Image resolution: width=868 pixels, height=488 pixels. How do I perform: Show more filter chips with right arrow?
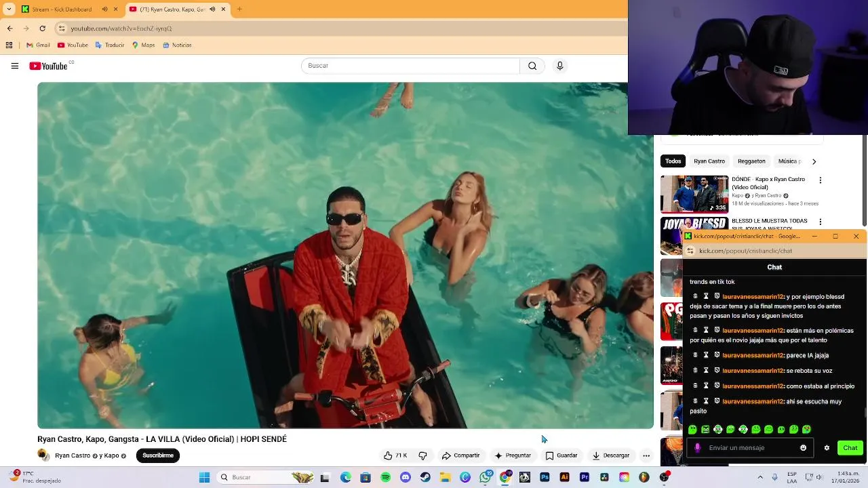point(814,161)
